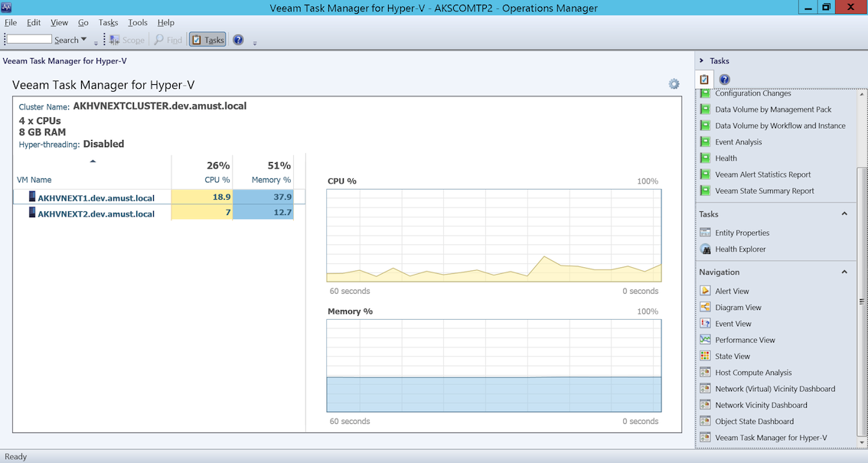Click the VM Name sort arrow
868x463 pixels.
pyautogui.click(x=93, y=161)
